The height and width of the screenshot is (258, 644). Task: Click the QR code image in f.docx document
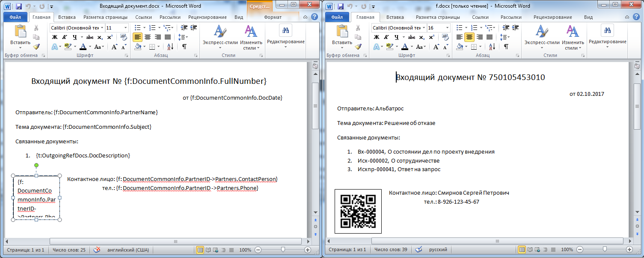[x=358, y=211]
